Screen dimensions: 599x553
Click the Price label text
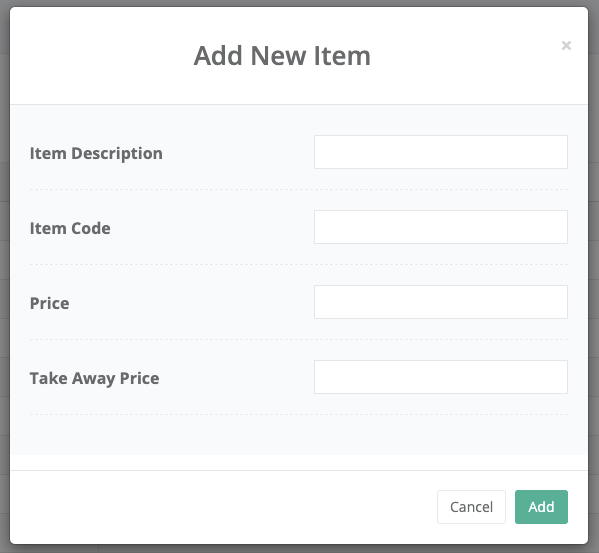point(50,303)
